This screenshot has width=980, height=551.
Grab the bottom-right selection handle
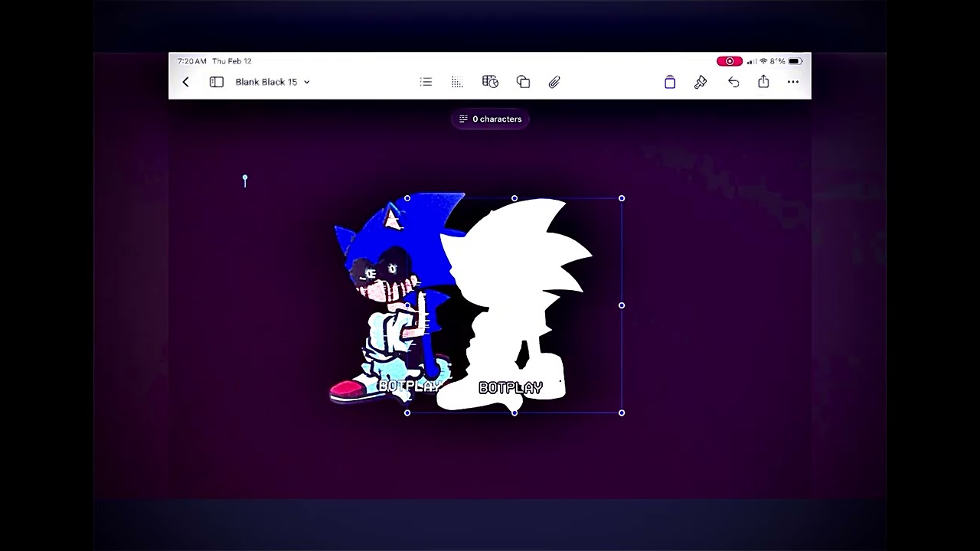pos(622,412)
